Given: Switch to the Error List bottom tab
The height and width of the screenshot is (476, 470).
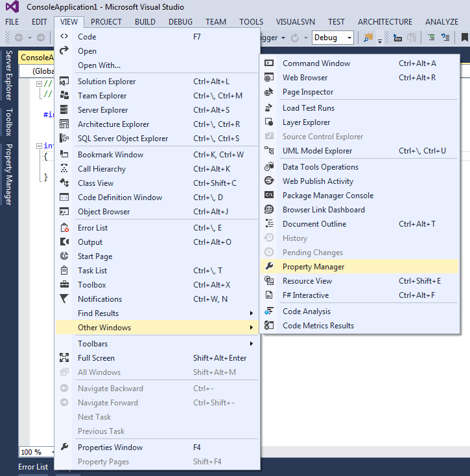Looking at the screenshot, I should coord(33,466).
